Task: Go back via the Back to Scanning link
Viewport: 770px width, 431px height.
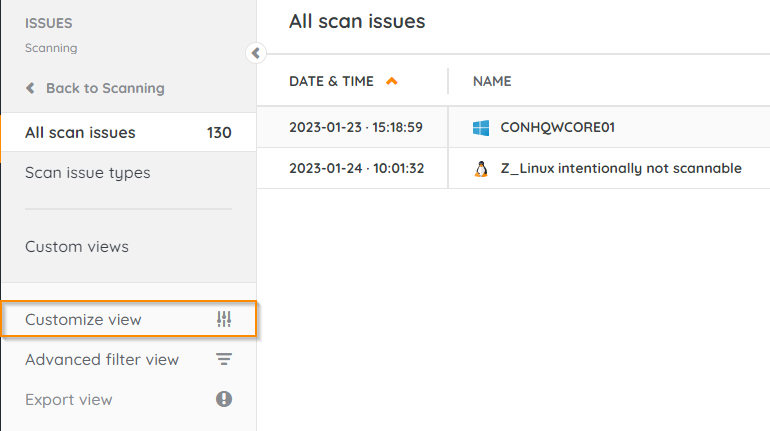Action: tap(104, 88)
